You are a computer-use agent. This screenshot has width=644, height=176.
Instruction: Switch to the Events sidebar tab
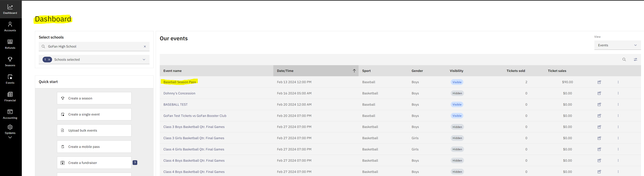(x=10, y=79)
